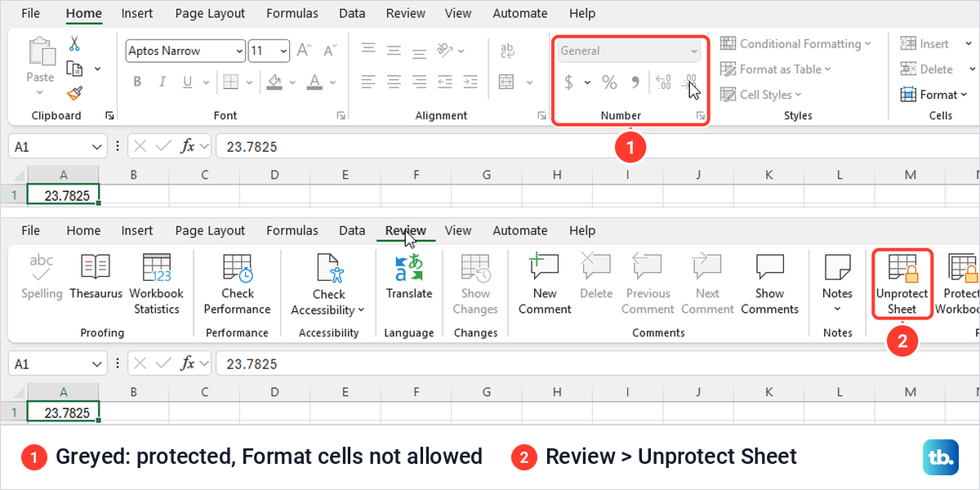The height and width of the screenshot is (490, 980).
Task: Toggle Align Left
Action: click(368, 82)
